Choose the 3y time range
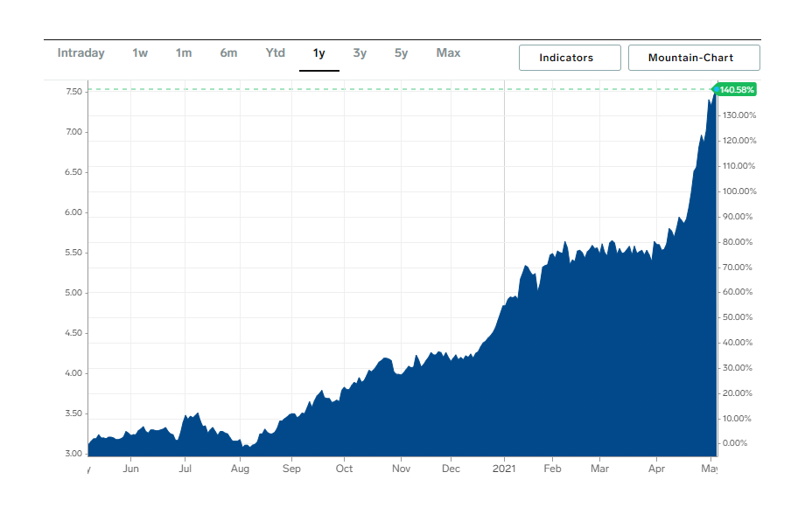Screen dimensions: 812x528 pyautogui.click(x=360, y=53)
